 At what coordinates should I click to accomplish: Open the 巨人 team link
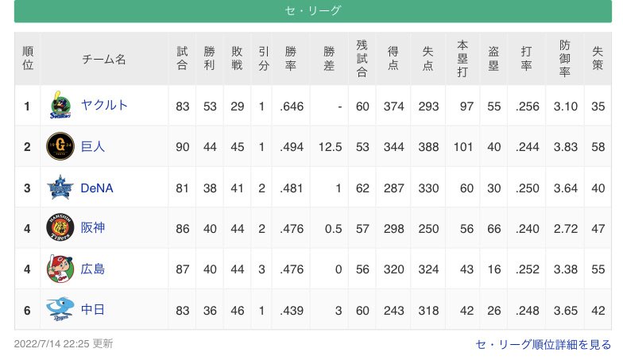92,146
